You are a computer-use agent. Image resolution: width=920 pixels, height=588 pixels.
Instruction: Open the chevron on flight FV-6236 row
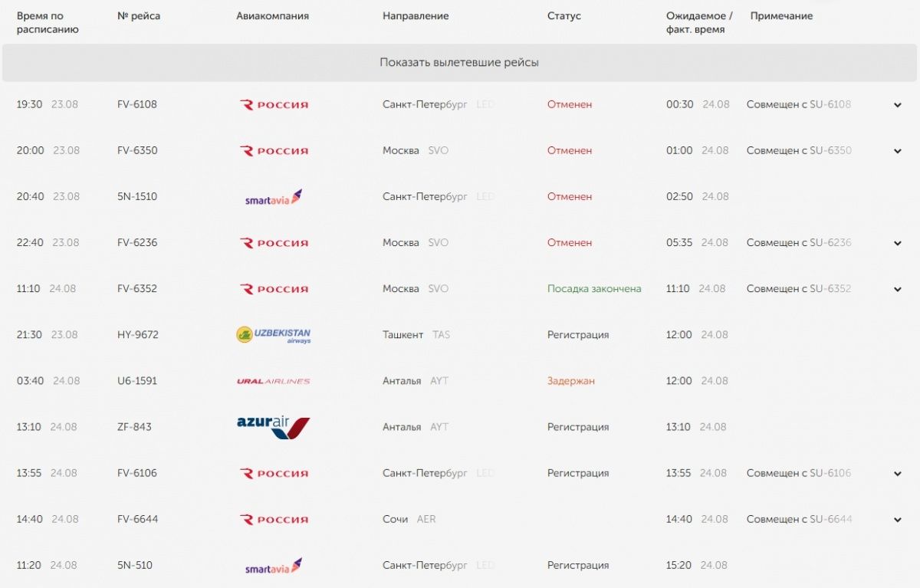click(x=898, y=243)
